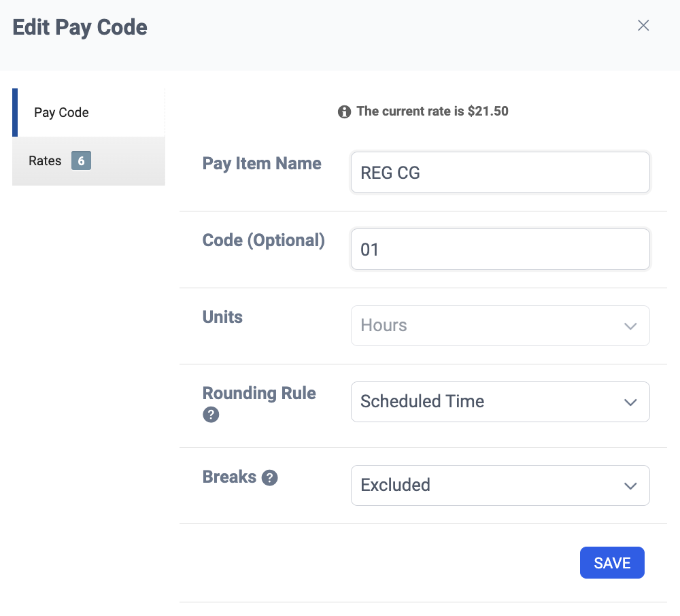
Task: Click the info icon beside current rate
Action: pos(344,112)
